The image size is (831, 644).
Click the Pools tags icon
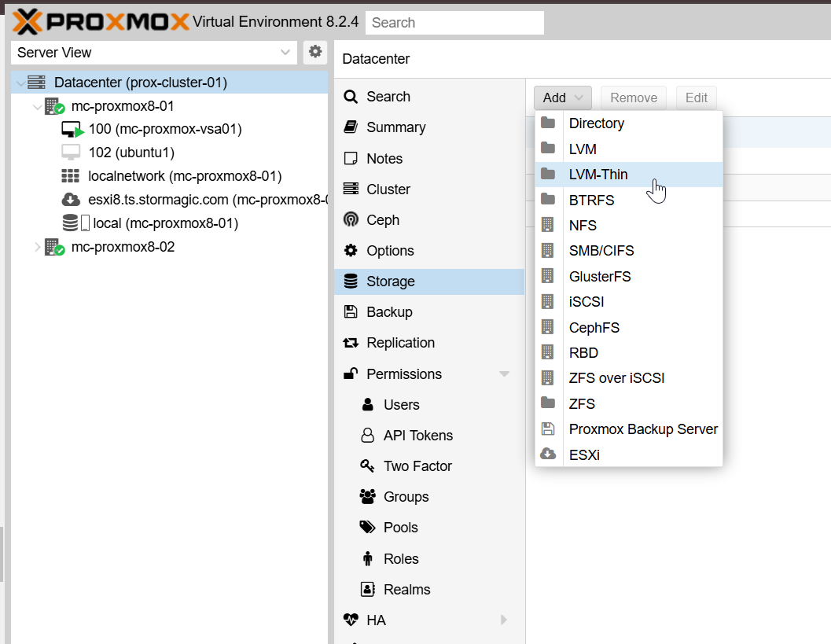pyautogui.click(x=367, y=528)
